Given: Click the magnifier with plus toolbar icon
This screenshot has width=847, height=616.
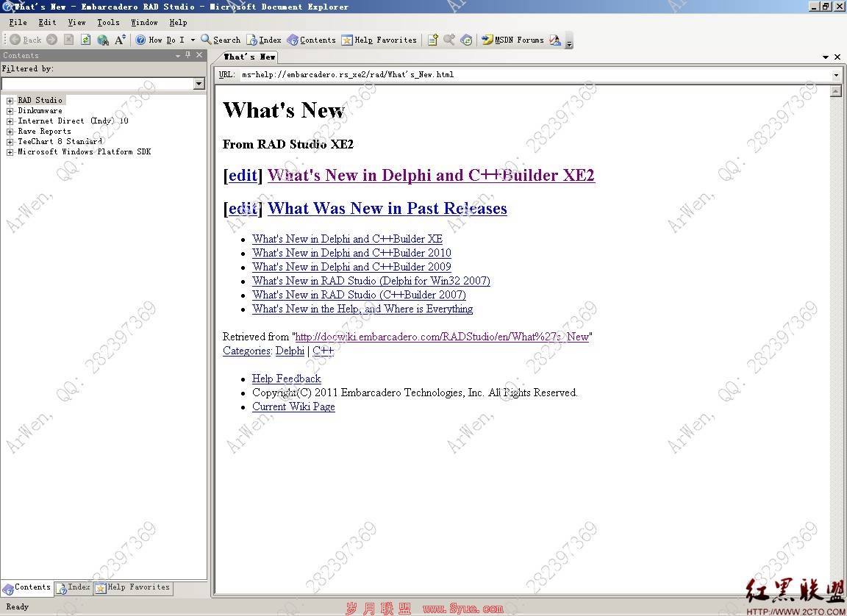Looking at the screenshot, I should [449, 40].
